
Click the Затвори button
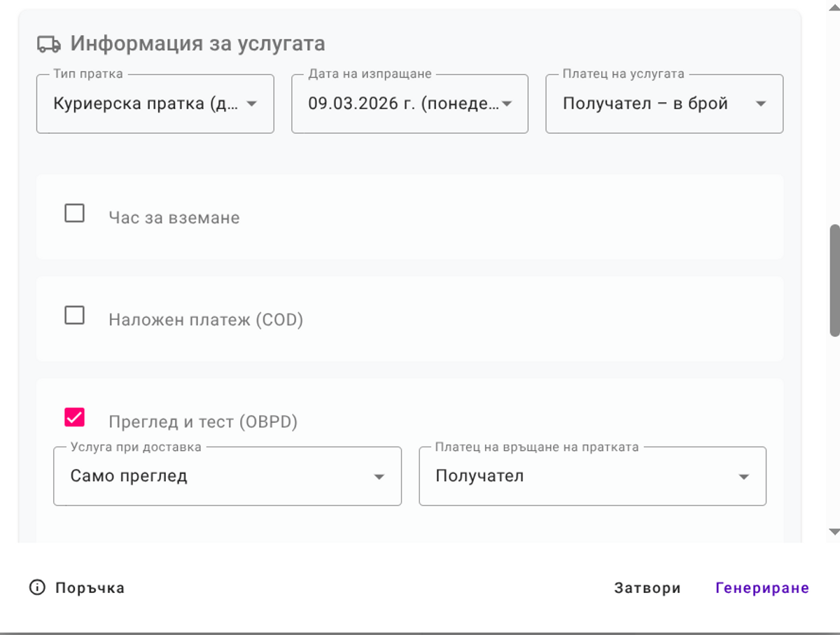coord(647,588)
